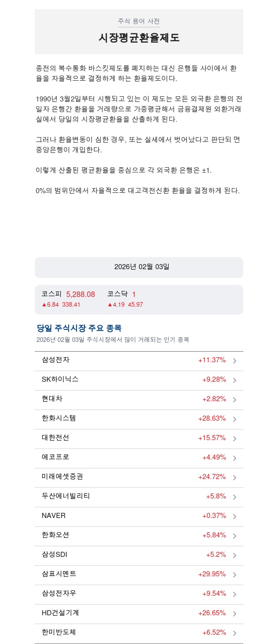Open the 주식 용어 사전 header link
Screen dimensions: 278x644
139,21
